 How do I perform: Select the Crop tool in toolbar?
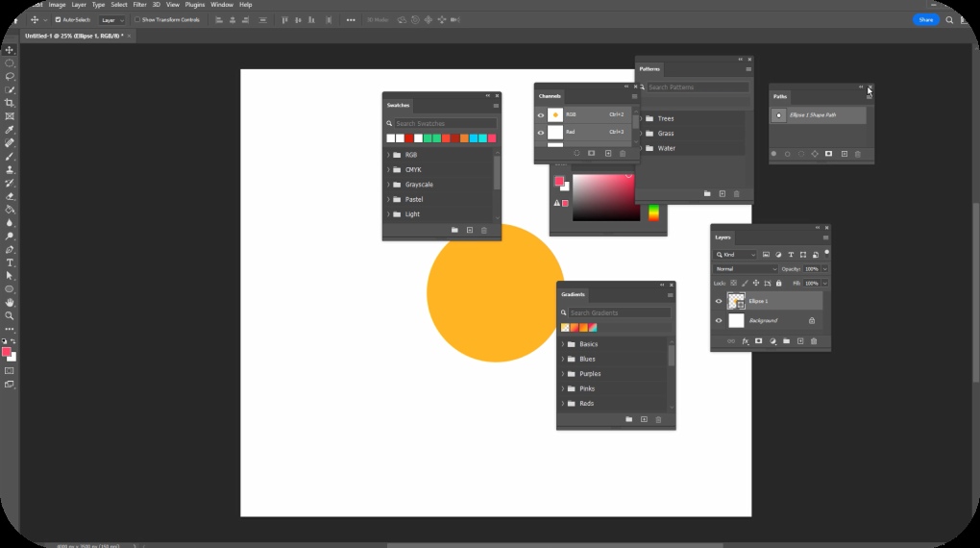(x=10, y=103)
